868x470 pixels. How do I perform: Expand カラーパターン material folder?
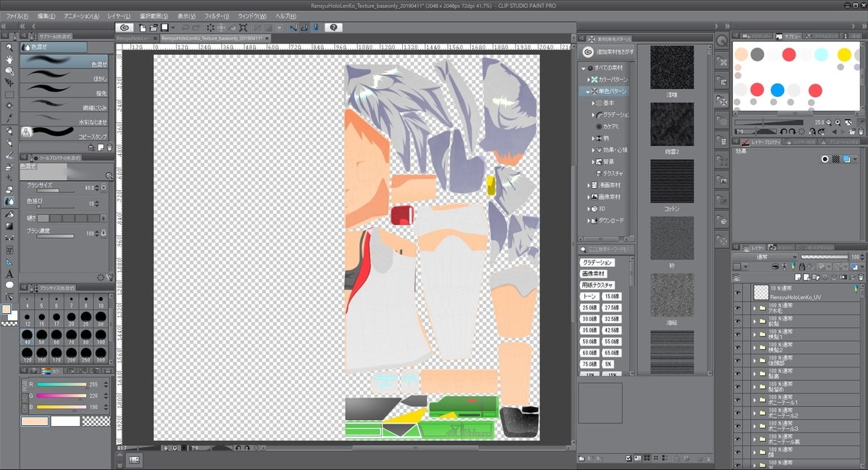pyautogui.click(x=588, y=80)
